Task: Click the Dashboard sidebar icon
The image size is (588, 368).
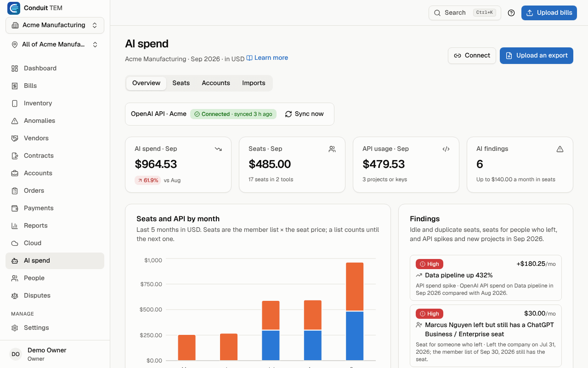Action: pos(15,68)
